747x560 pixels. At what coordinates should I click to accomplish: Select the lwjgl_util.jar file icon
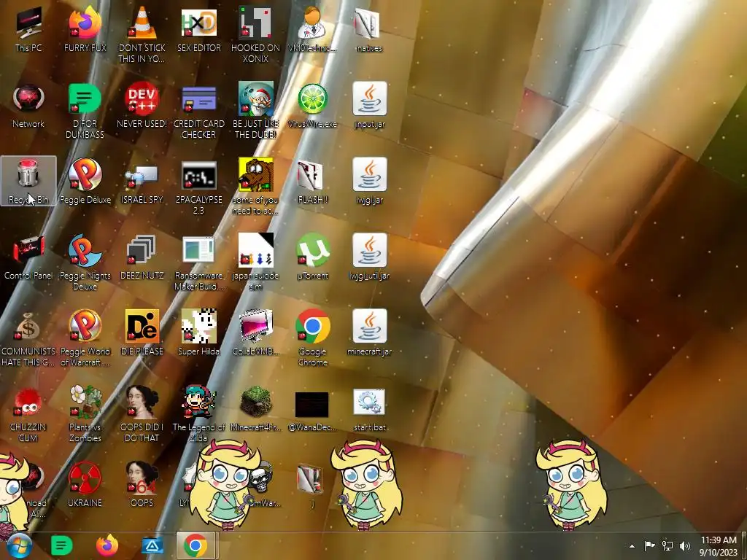click(x=369, y=257)
